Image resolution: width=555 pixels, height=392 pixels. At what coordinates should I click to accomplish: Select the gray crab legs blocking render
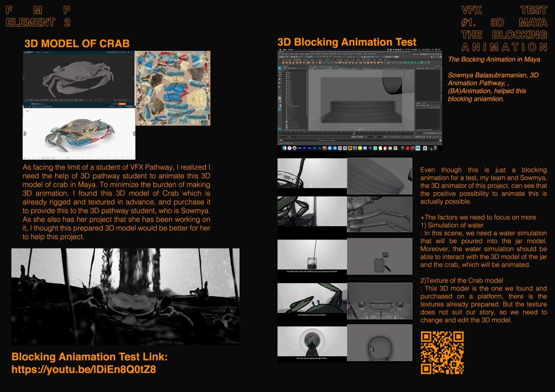(379, 214)
